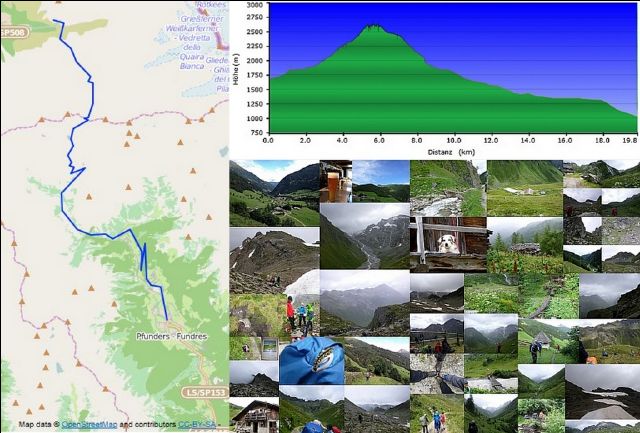Open the beer glass photo thumbnail
Viewport: 640px width, 433px height.
coord(334,180)
